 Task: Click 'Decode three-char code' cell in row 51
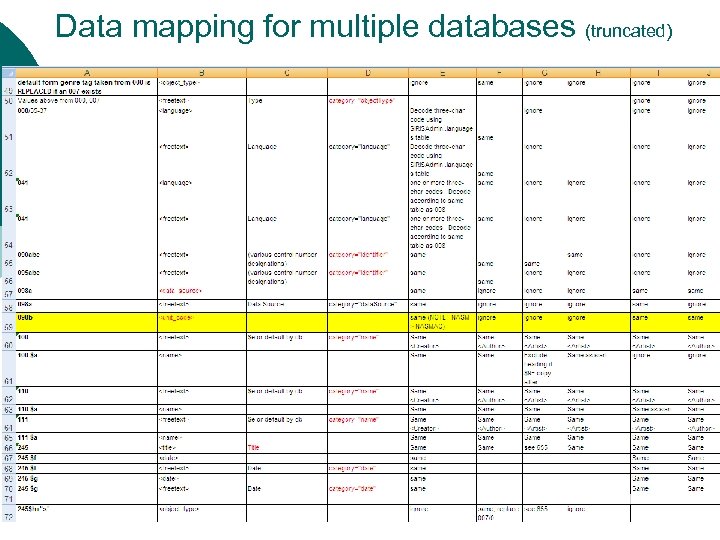(442, 124)
